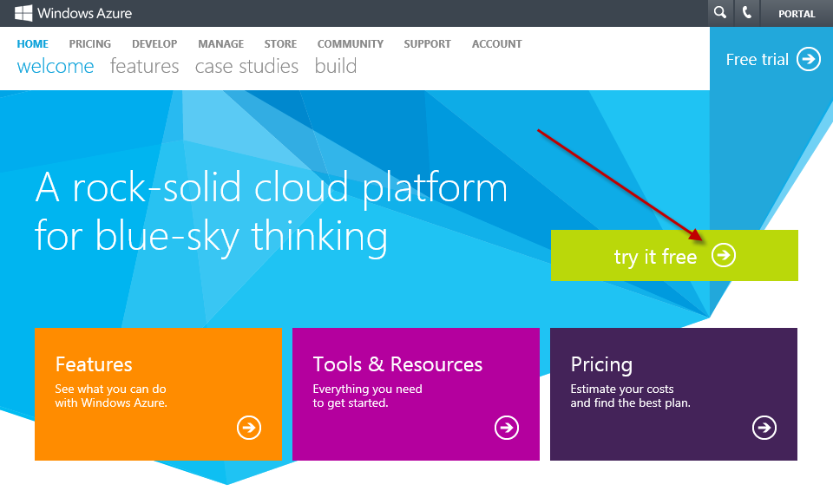Image resolution: width=833 pixels, height=504 pixels.
Task: Switch to the case studies sub-tab
Action: pyautogui.click(x=246, y=67)
